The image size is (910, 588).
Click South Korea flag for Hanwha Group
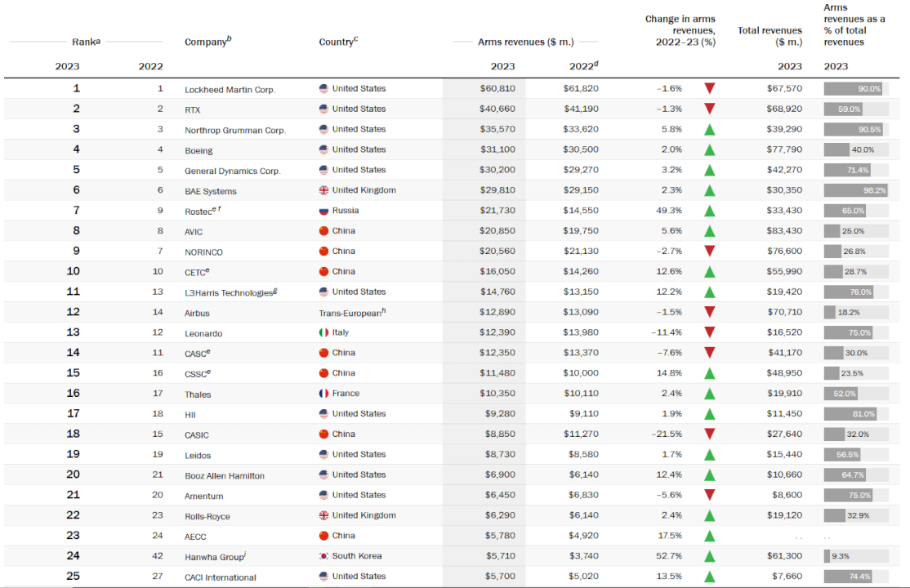coord(323,556)
